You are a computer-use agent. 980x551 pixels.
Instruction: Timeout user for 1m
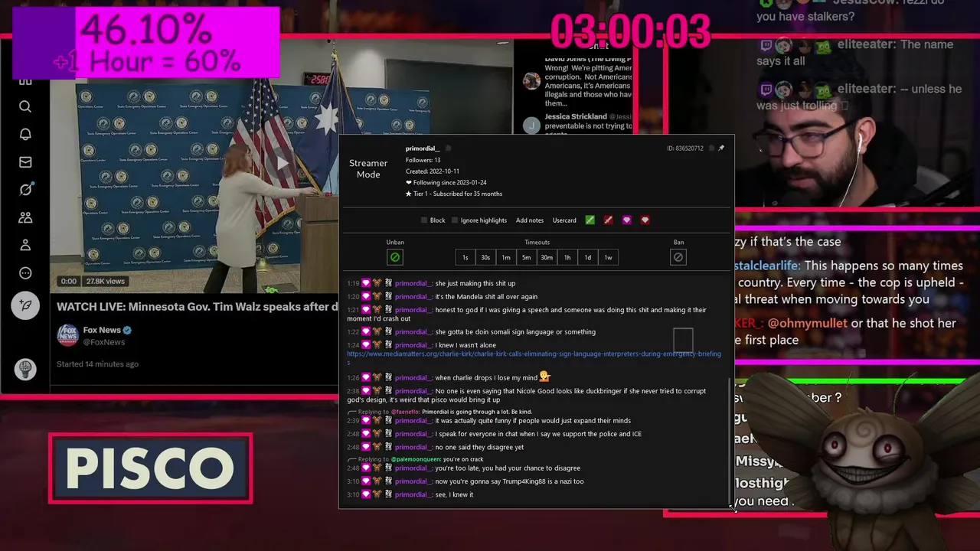point(506,257)
